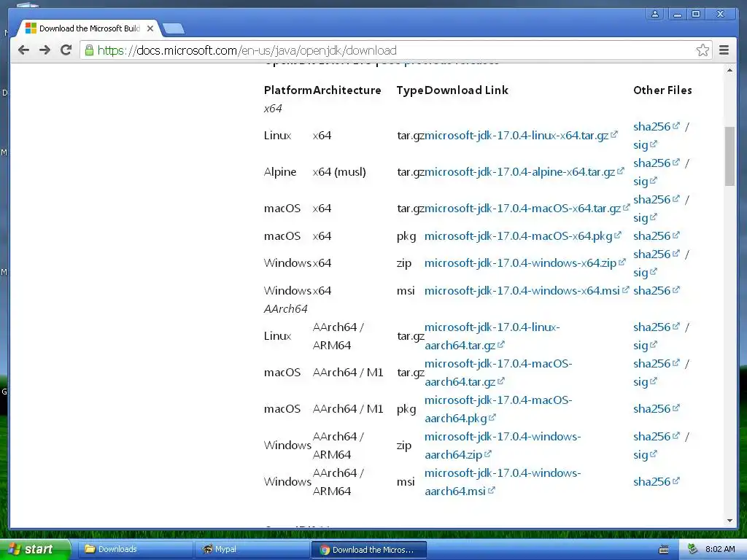Screen dimensions: 747x560
Task: Bookmark this page with the star icon
Action: pos(703,50)
